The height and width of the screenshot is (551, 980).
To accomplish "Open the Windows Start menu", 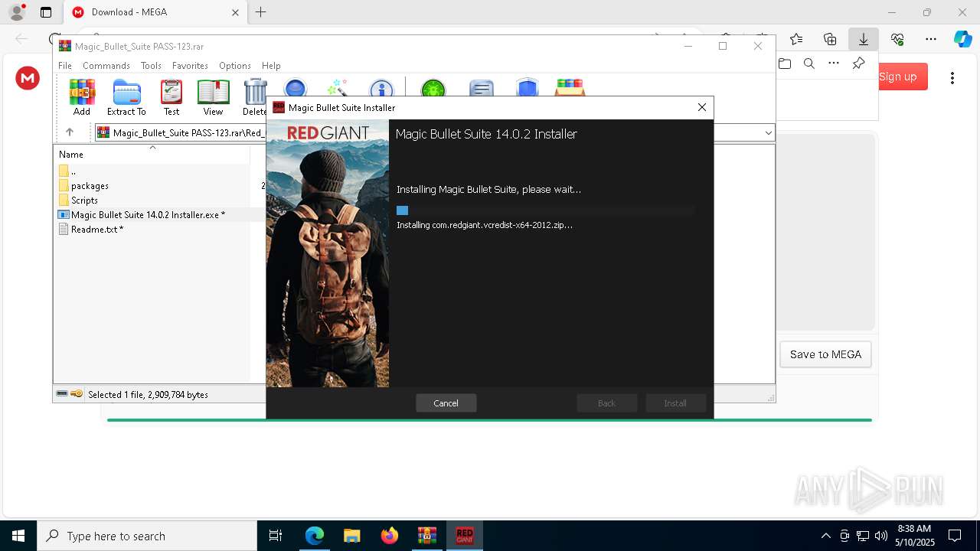I will click(x=18, y=536).
